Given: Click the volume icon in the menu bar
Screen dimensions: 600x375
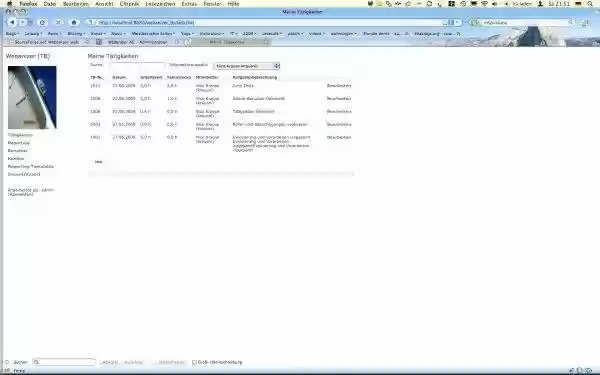Looking at the screenshot, I should pos(494,4).
